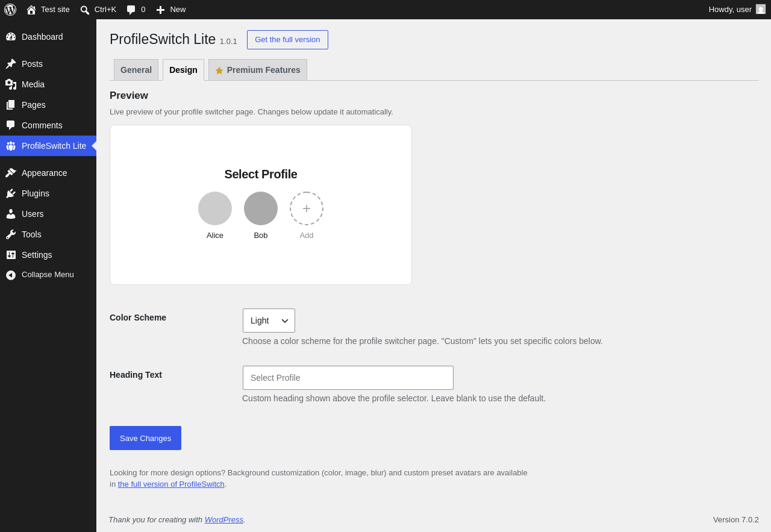
Task: Click the Color Scheme label
Action: click(138, 318)
